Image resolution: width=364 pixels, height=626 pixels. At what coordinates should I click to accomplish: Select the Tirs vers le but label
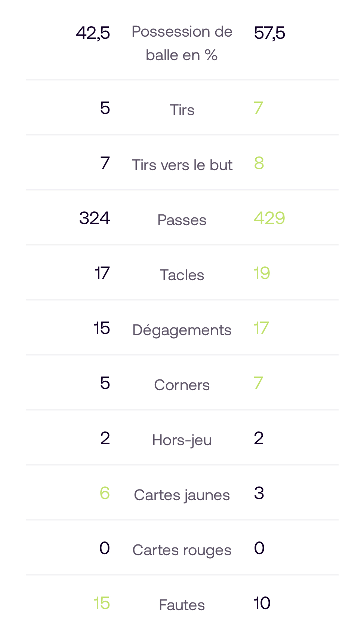click(182, 165)
